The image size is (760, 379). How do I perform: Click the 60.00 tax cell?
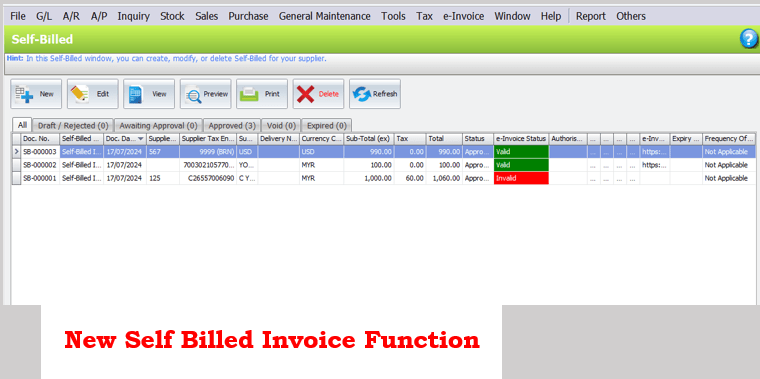click(410, 178)
